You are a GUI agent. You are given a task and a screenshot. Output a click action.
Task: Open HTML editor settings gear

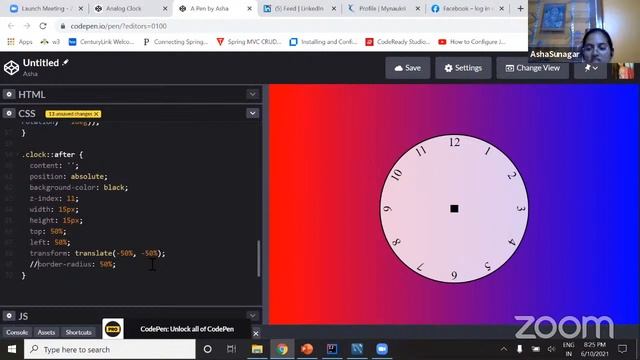[x=9, y=94]
